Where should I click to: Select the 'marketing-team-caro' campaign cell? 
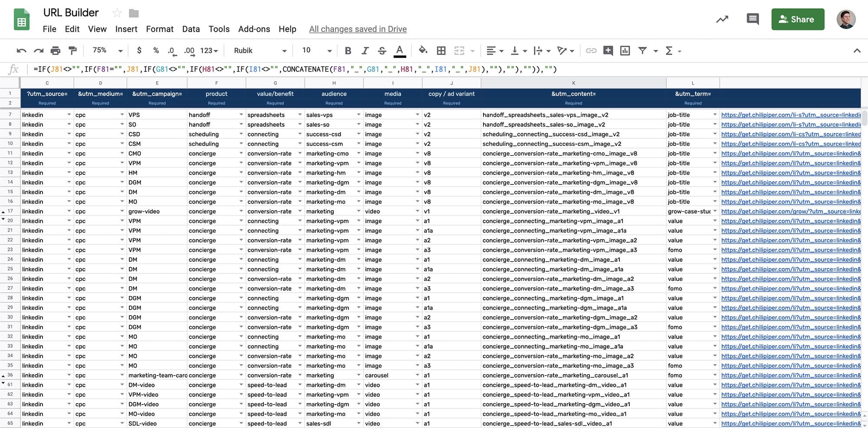click(x=158, y=375)
